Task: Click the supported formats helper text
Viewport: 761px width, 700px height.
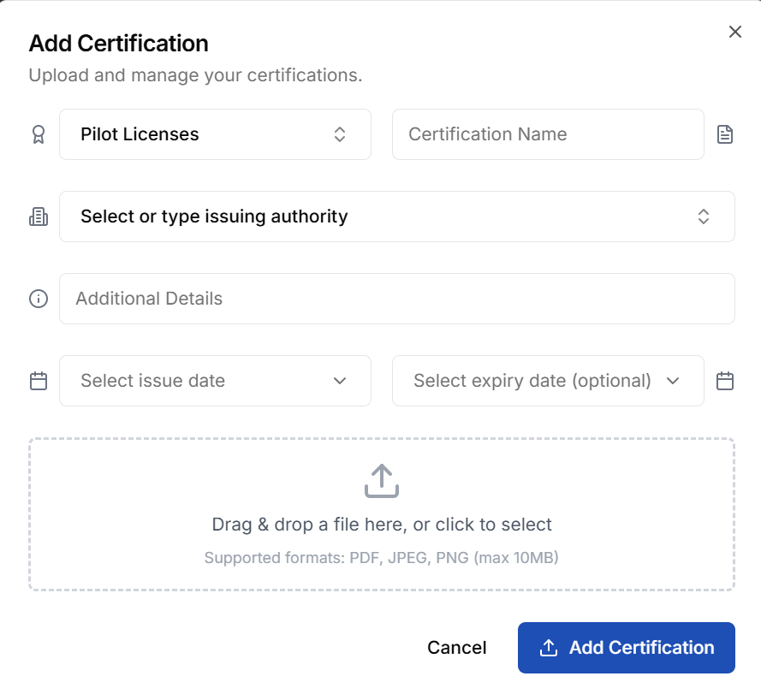Action: (x=381, y=557)
